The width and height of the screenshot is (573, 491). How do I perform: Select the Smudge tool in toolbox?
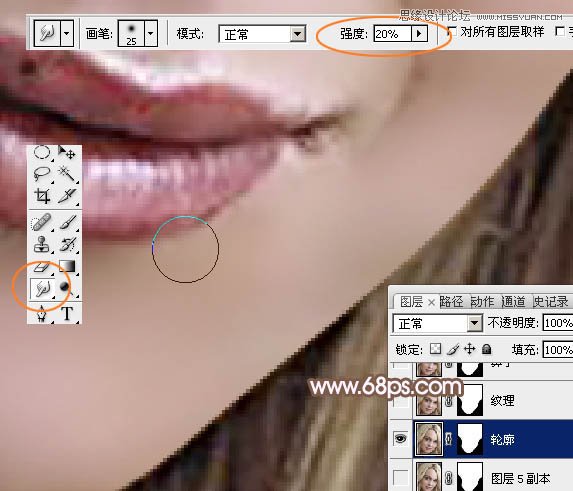pyautogui.click(x=42, y=289)
